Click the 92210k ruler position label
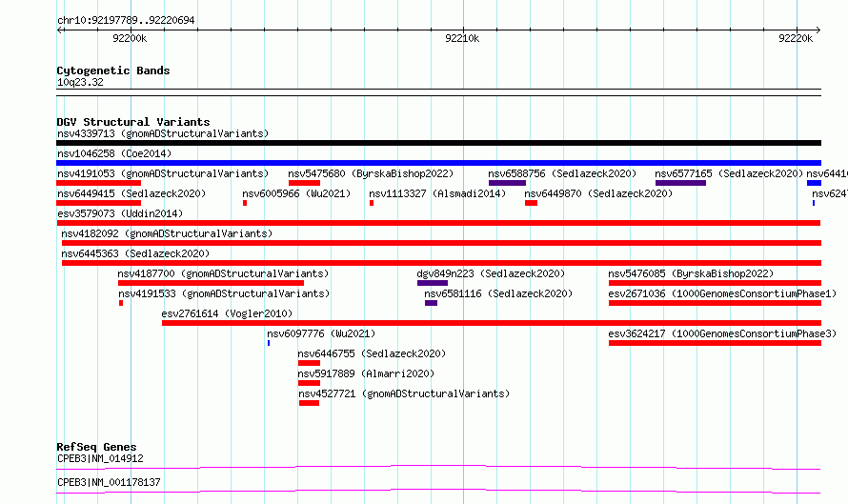Image resolution: width=848 pixels, height=504 pixels. pyautogui.click(x=462, y=38)
